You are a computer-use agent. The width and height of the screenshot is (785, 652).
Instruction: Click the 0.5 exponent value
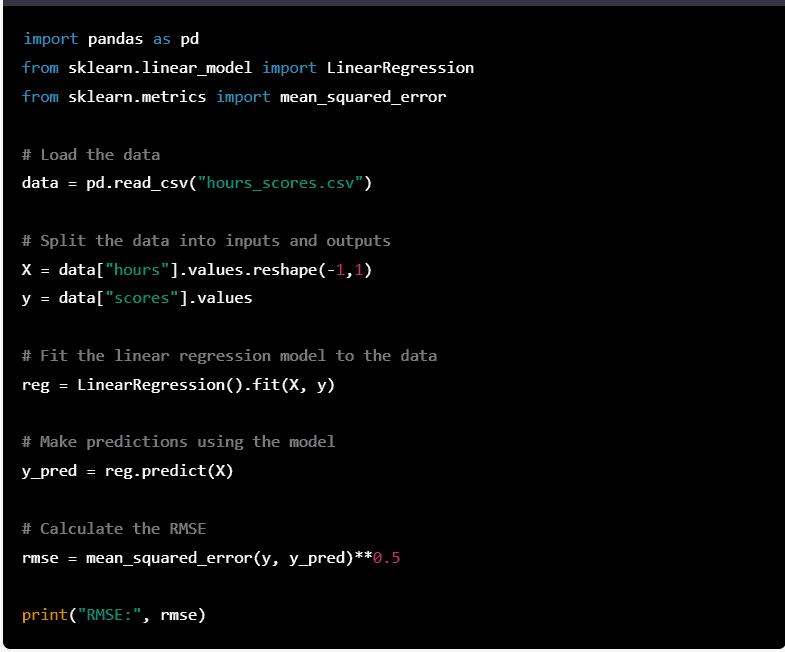pyautogui.click(x=386, y=558)
